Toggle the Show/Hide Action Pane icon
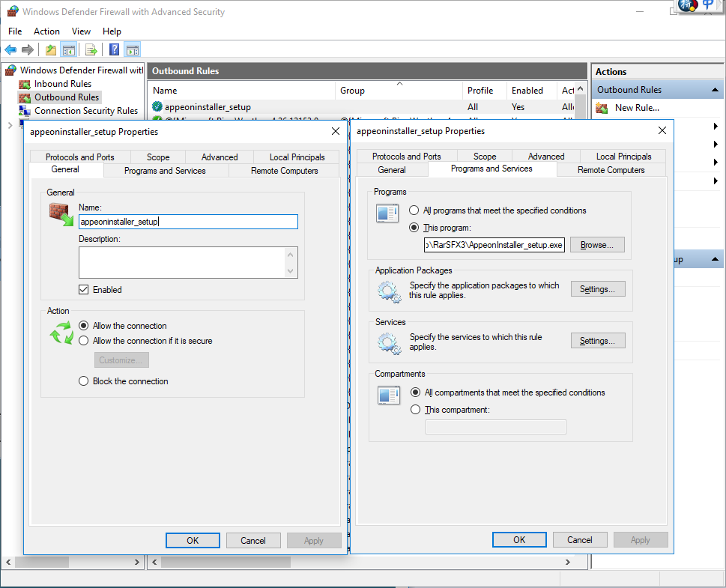726x588 pixels. 133,49
